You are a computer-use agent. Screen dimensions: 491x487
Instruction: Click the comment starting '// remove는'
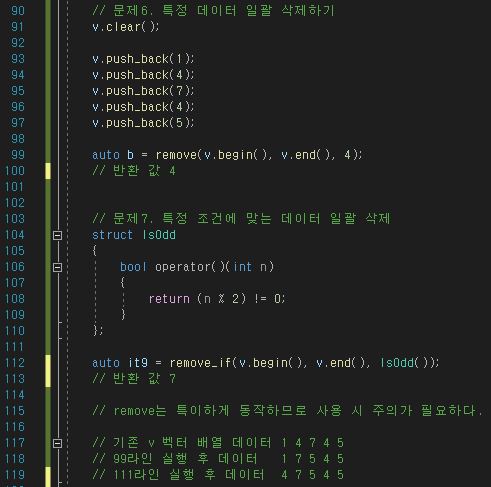(287, 411)
